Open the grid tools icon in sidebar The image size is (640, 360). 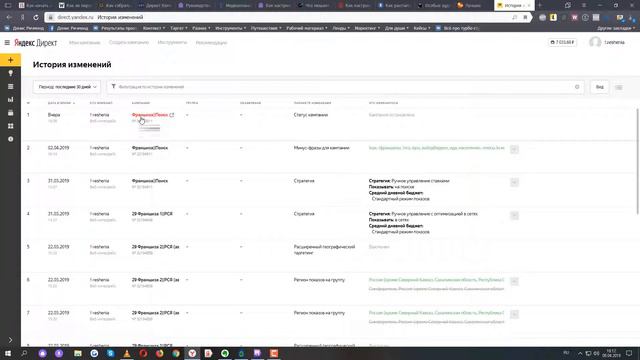pos(11,126)
